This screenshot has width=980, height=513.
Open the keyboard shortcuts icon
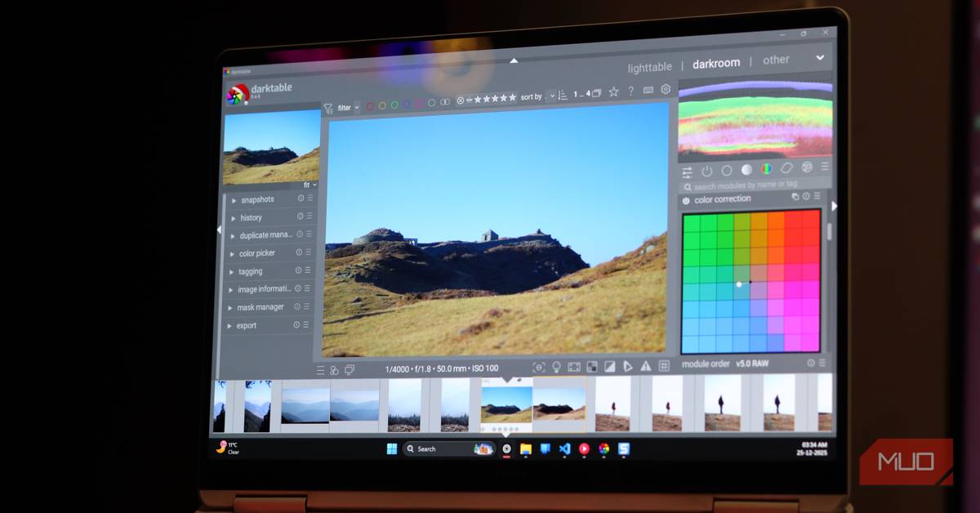coord(648,90)
